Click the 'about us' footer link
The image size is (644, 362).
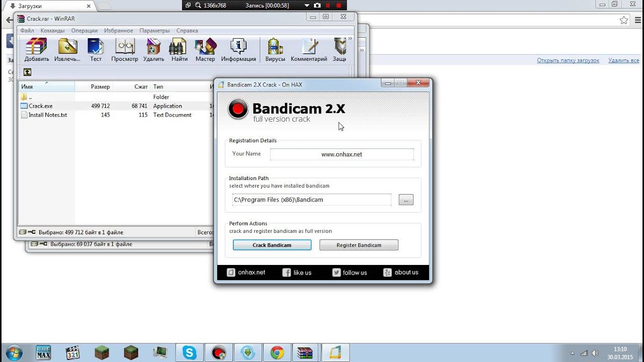(401, 273)
